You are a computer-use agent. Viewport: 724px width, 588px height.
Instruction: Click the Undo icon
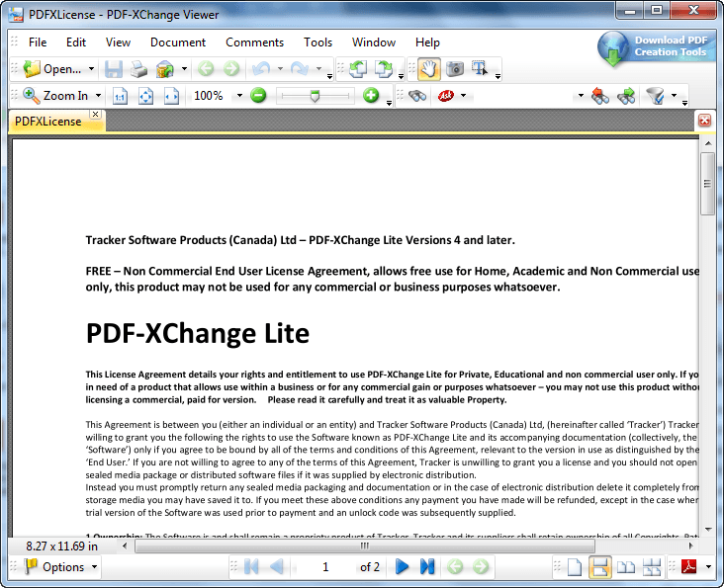(261, 69)
